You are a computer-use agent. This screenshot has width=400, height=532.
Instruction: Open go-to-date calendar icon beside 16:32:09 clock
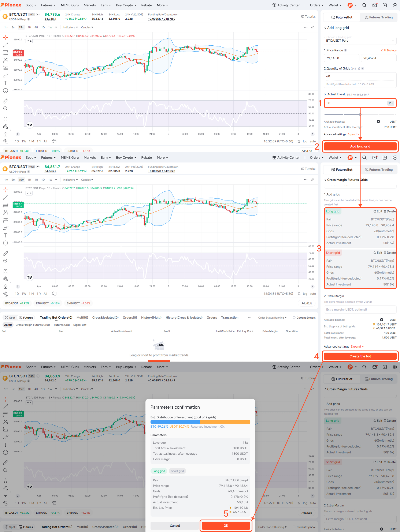click(54, 141)
